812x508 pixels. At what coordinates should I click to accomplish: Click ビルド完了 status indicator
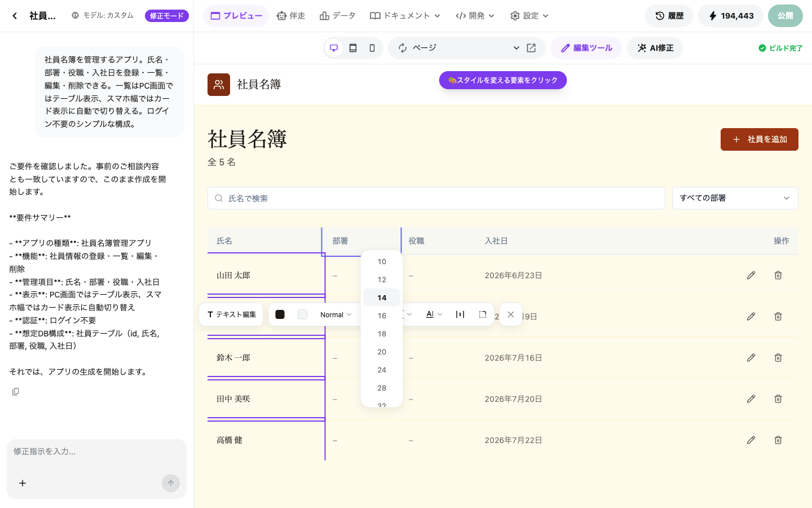pyautogui.click(x=780, y=48)
